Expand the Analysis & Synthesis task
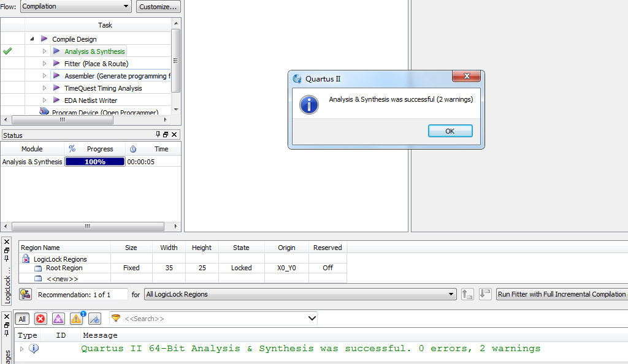Image resolution: width=628 pixels, height=364 pixels. (x=44, y=51)
